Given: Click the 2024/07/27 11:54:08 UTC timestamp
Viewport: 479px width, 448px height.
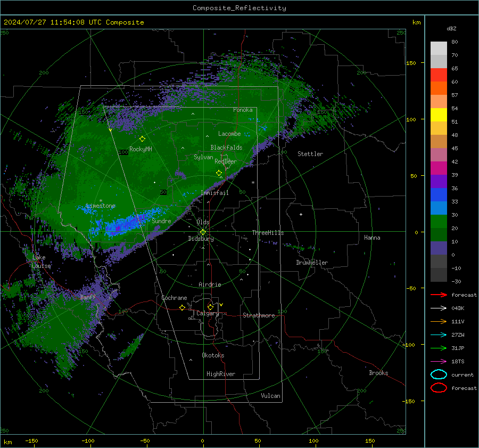Looking at the screenshot, I should point(53,22).
